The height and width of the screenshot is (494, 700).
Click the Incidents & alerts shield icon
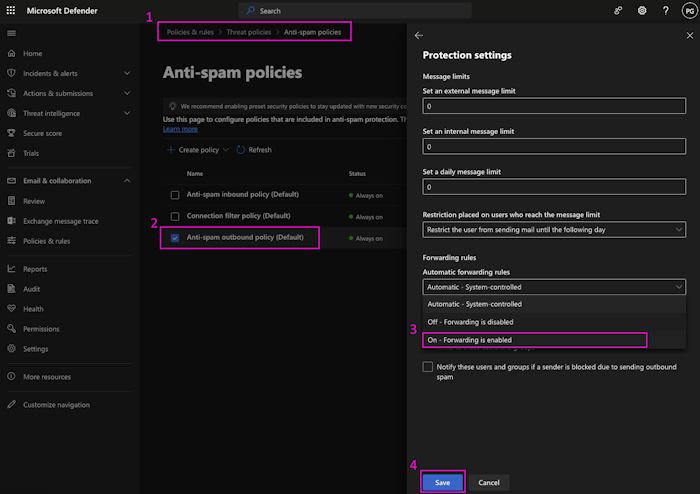[x=12, y=73]
